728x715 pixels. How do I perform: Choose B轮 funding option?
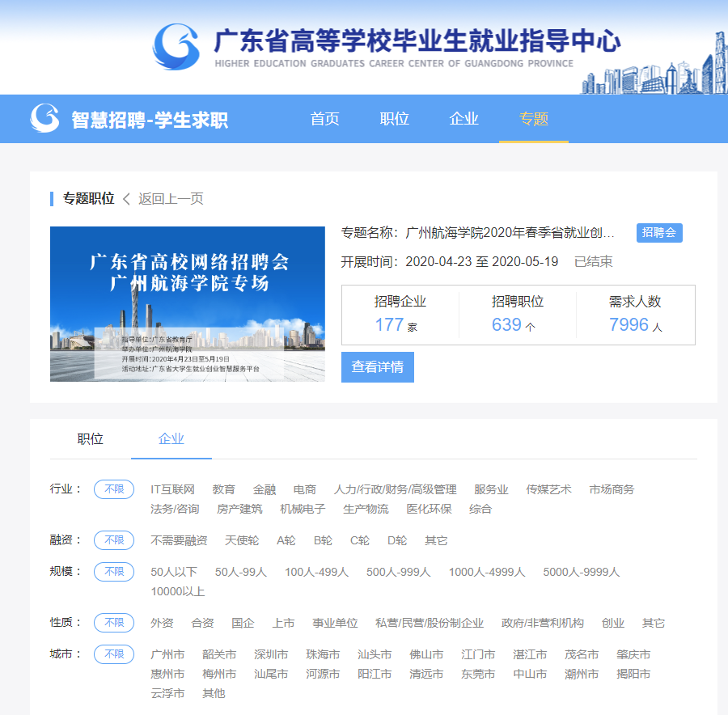[323, 541]
